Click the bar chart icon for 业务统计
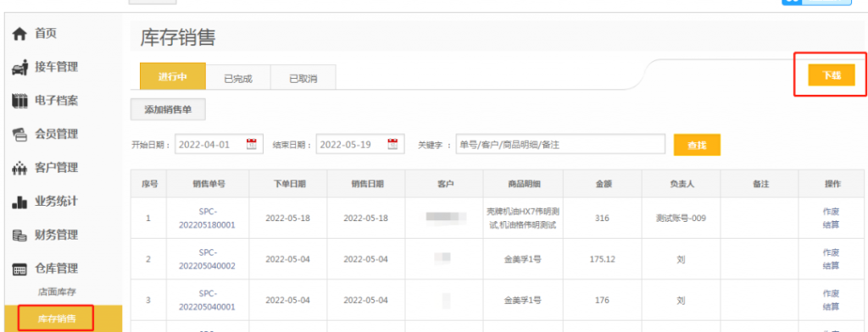The height and width of the screenshot is (332, 868). click(19, 202)
